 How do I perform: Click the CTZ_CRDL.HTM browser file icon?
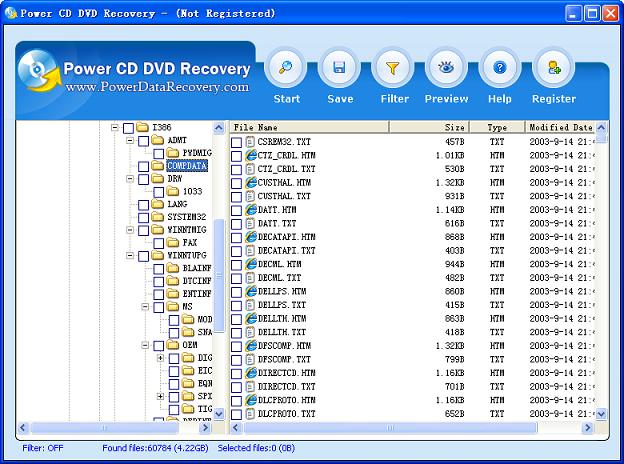[x=251, y=155]
